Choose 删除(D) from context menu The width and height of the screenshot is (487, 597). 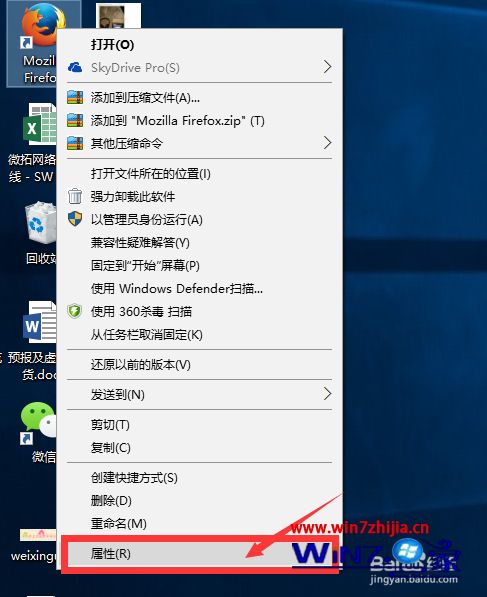[200, 500]
